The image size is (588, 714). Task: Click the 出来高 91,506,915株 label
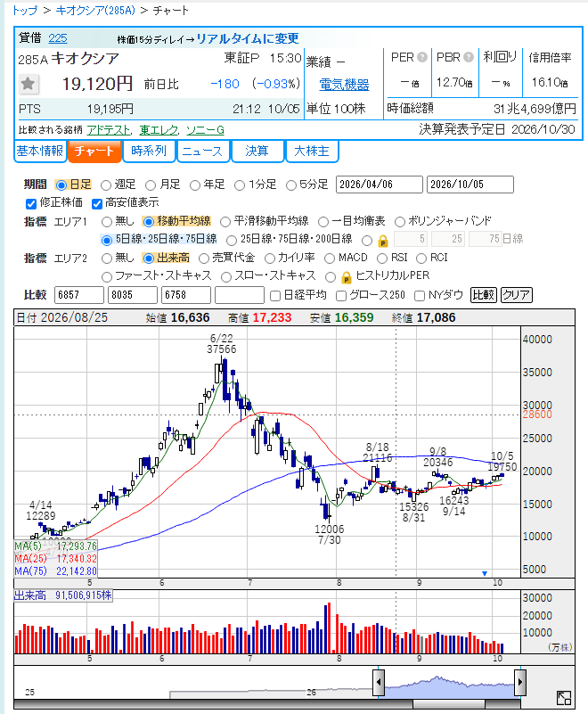point(63,595)
